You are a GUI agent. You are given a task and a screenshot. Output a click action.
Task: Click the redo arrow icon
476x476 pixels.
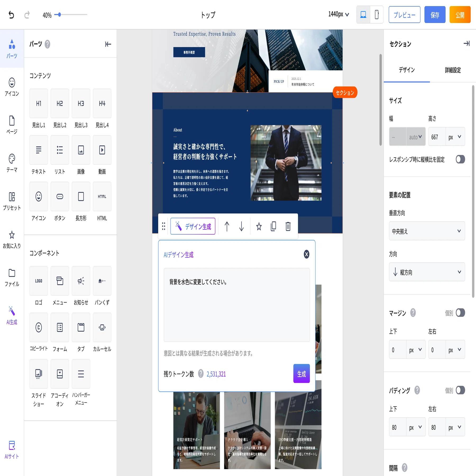point(27,15)
